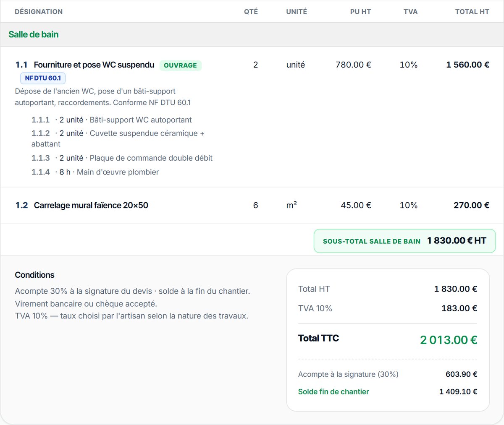Image resolution: width=504 pixels, height=425 pixels.
Task: Click the DÉSIGNATION column header
Action: [39, 12]
